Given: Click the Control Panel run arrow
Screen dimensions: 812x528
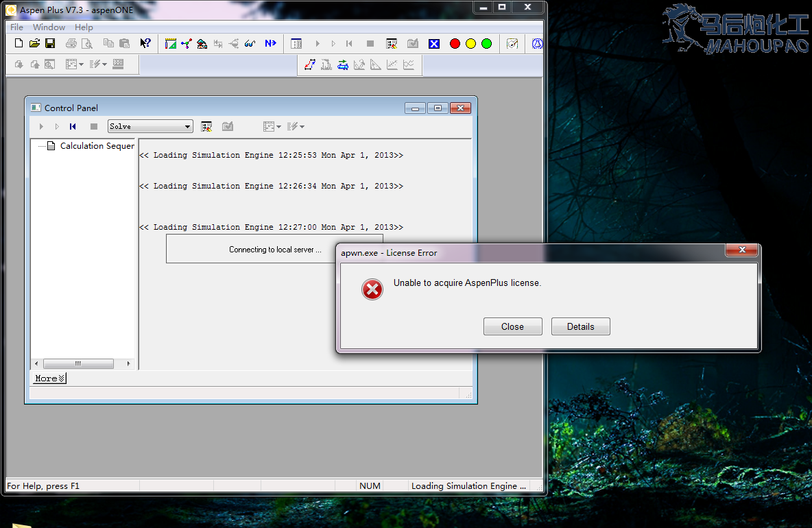Looking at the screenshot, I should click(x=41, y=126).
